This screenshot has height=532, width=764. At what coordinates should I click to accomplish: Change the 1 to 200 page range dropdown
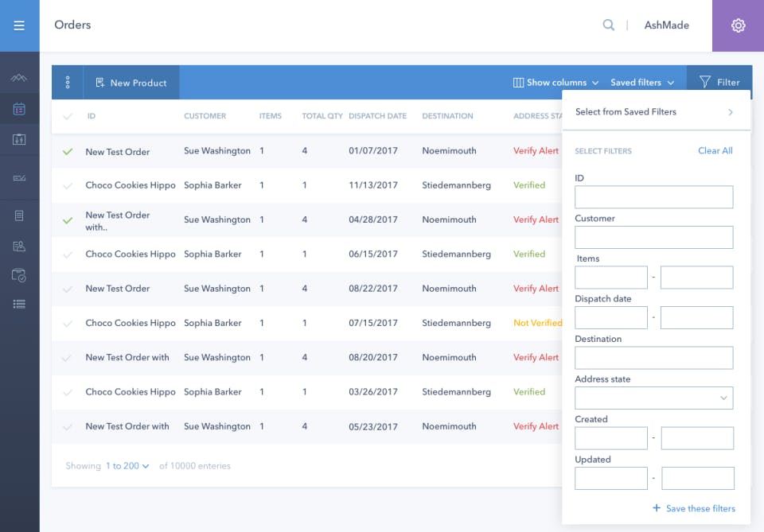coord(127,466)
